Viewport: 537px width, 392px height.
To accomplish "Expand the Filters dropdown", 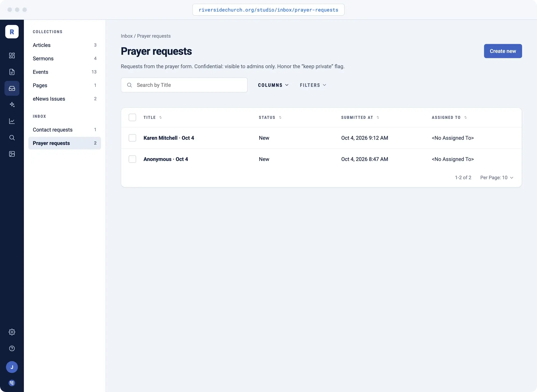I will [x=313, y=85].
